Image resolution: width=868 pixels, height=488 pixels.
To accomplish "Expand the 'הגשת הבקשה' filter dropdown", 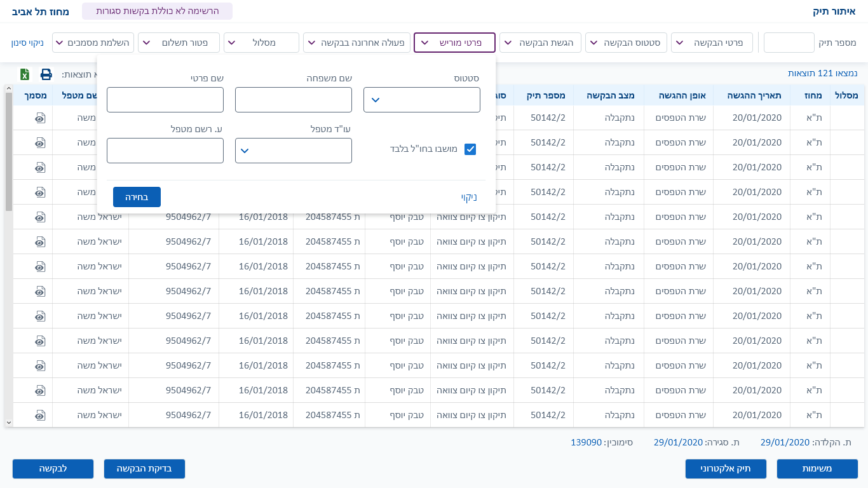I will coord(540,43).
